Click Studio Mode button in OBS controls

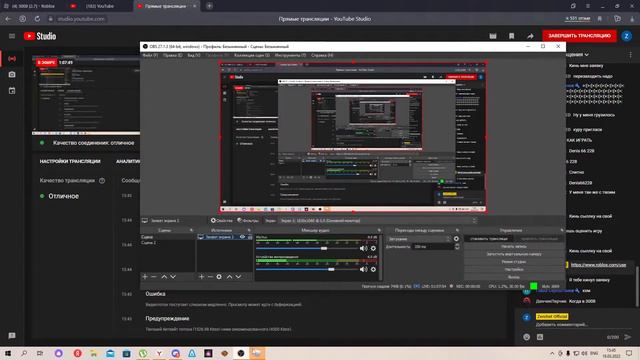514,262
